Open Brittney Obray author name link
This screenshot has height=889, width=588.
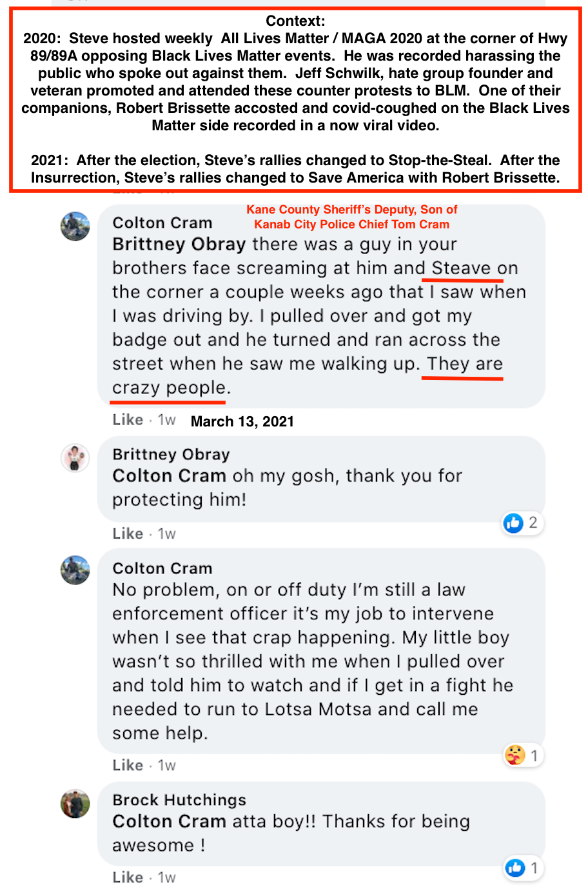tap(171, 454)
